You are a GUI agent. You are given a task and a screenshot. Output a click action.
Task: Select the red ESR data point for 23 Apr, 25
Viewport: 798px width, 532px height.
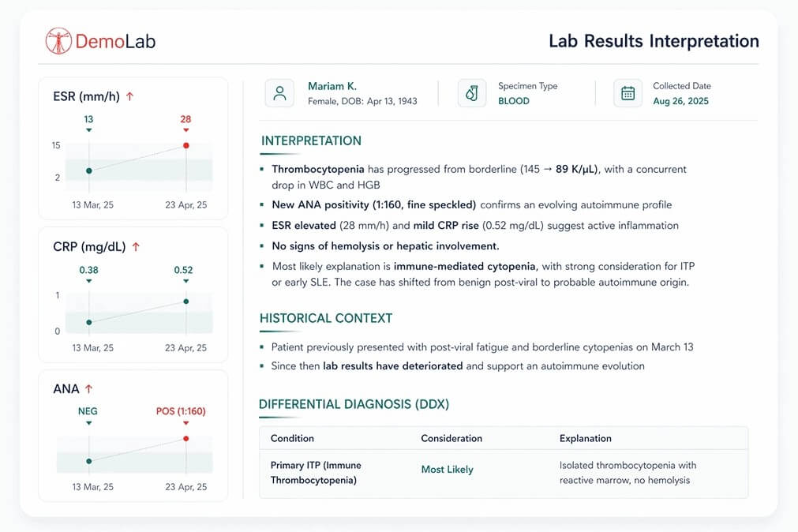186,145
